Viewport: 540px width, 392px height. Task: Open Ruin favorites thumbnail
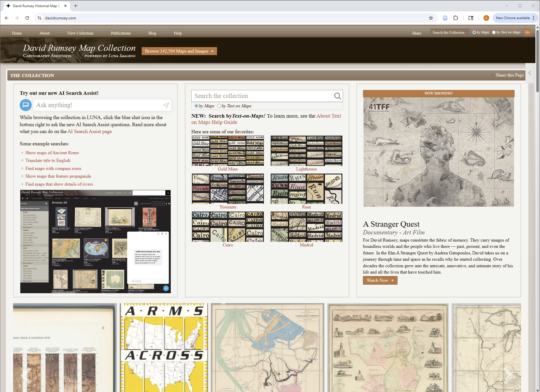coord(306,189)
